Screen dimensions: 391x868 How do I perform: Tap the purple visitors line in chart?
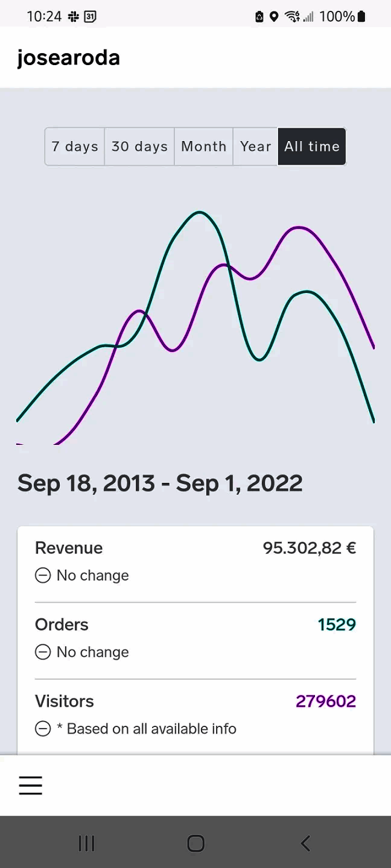click(299, 227)
